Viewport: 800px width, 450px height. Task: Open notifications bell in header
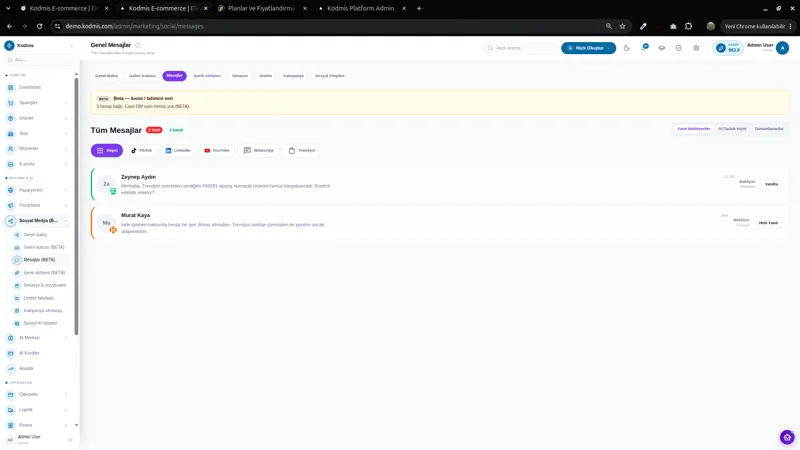(645, 47)
